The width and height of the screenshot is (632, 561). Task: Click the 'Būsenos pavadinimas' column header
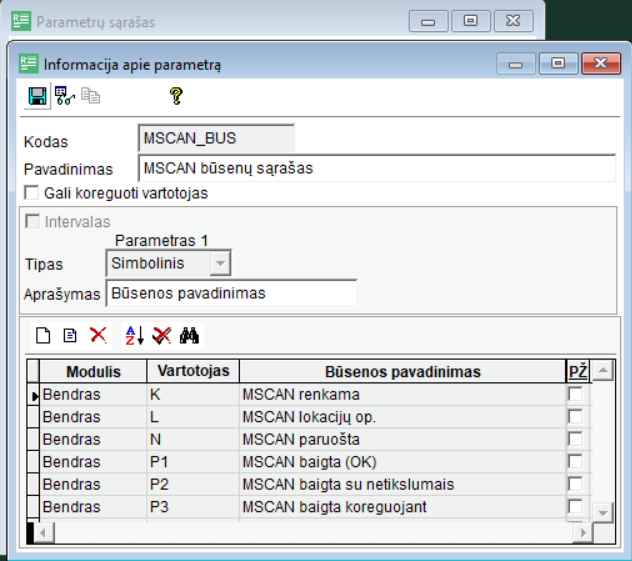(402, 371)
